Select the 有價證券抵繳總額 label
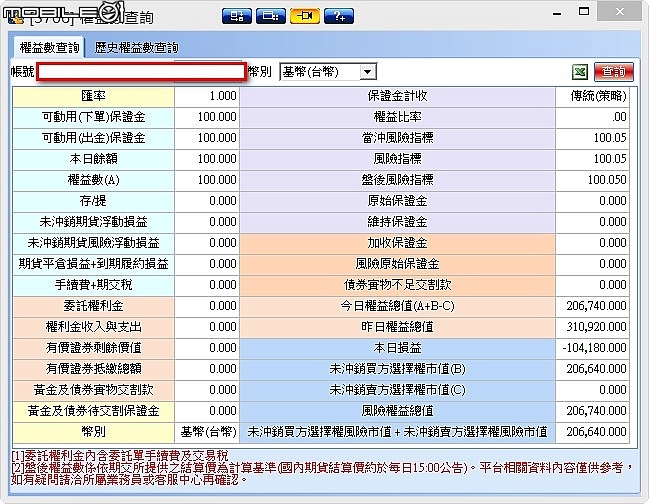The width and height of the screenshot is (649, 504). pos(94,369)
